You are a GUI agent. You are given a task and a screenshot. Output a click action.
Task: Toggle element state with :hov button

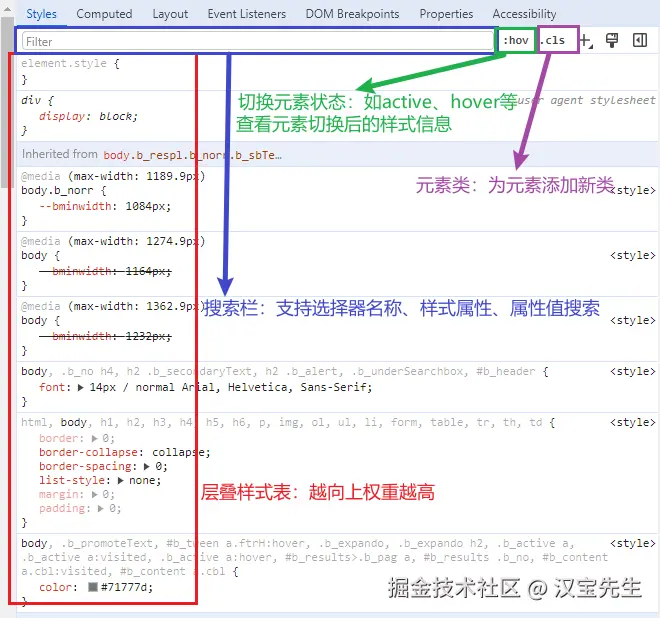pyautogui.click(x=516, y=40)
